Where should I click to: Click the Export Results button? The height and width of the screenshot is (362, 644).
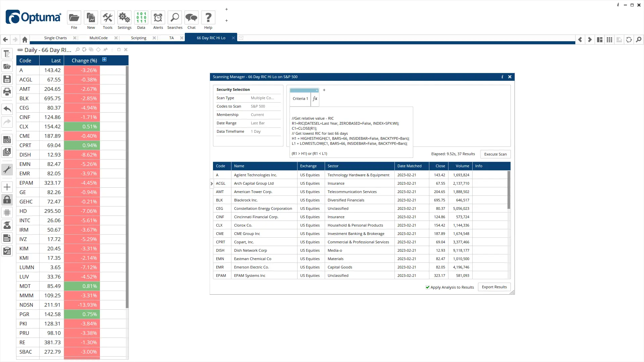click(494, 287)
